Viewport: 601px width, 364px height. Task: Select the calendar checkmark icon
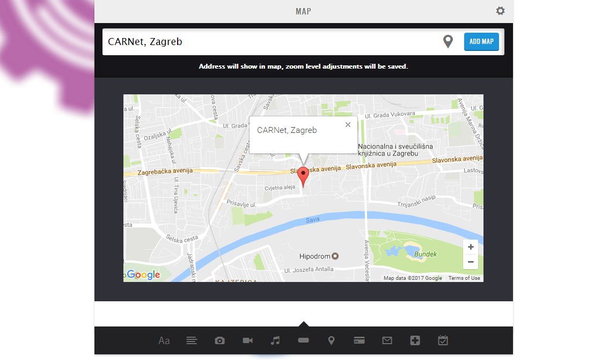pos(443,340)
